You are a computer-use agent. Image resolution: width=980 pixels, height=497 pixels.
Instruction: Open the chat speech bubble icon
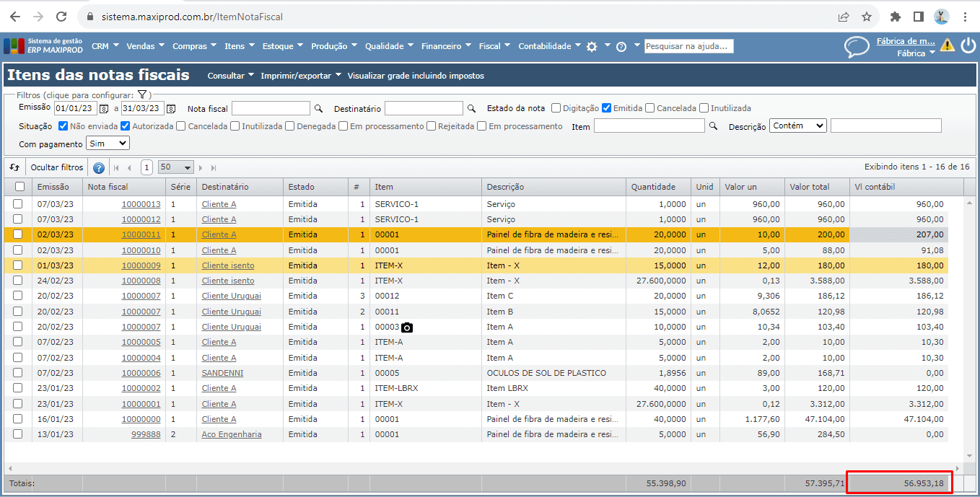point(857,47)
